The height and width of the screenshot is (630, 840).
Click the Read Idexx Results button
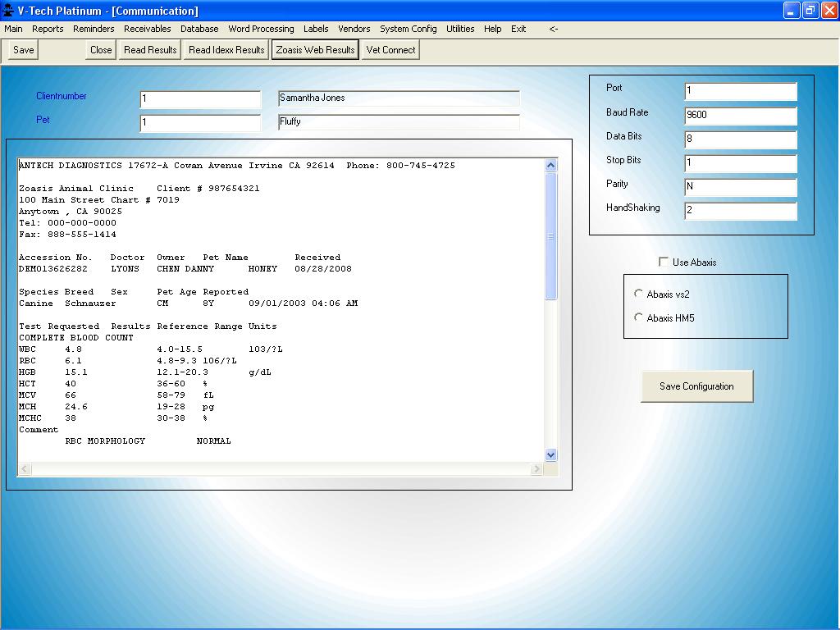coord(226,50)
